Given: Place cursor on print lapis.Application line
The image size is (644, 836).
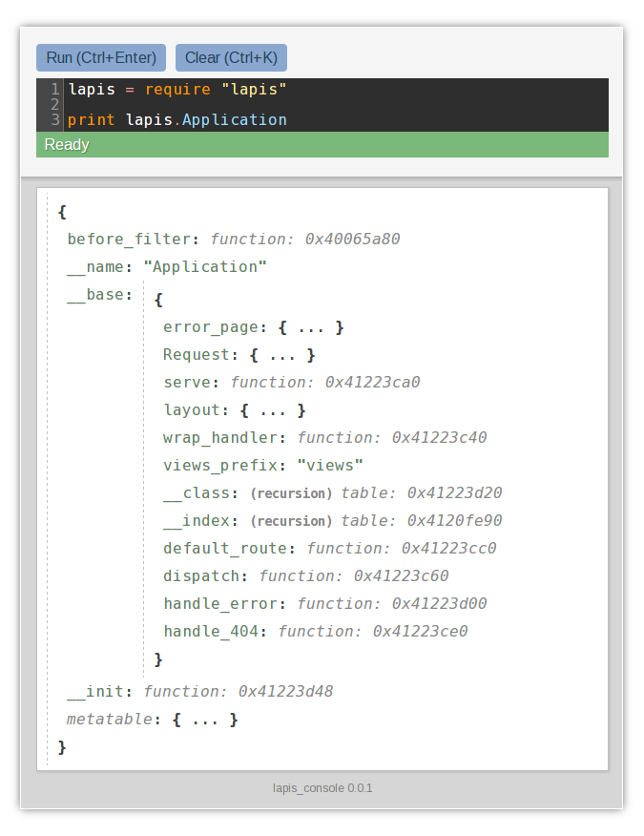Looking at the screenshot, I should point(177,120).
